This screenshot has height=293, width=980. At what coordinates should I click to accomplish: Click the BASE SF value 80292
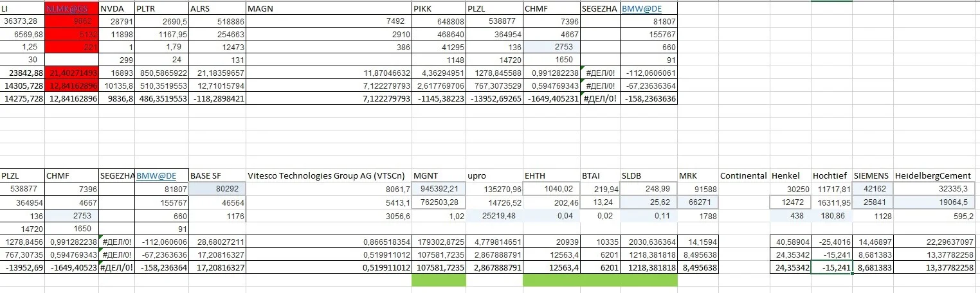217,190
